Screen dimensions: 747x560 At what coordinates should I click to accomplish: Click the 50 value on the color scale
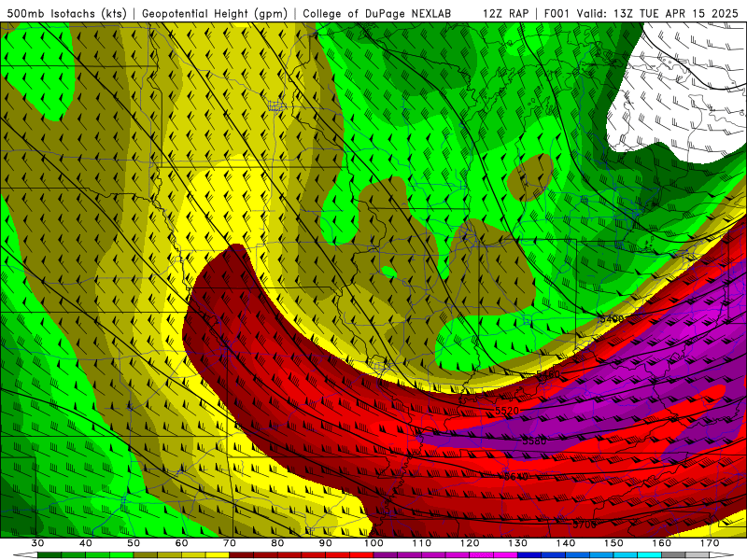(134, 543)
